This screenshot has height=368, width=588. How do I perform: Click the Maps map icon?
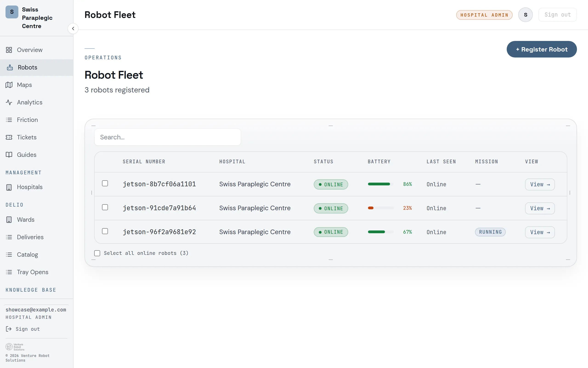click(9, 85)
